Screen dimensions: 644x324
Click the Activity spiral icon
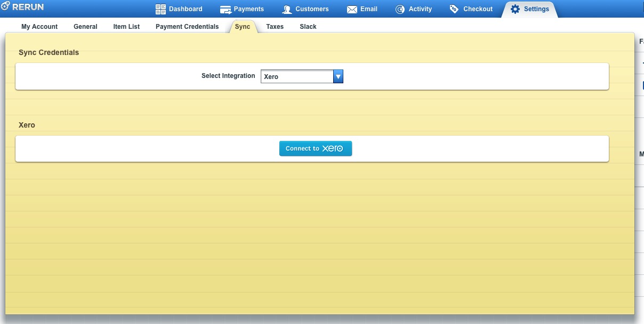click(400, 10)
